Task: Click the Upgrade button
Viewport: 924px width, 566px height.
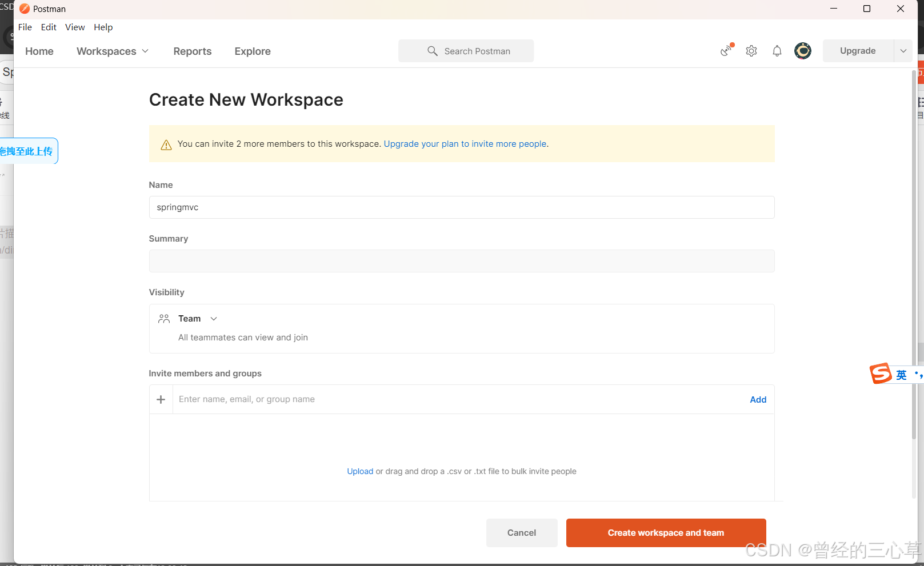Action: (x=858, y=51)
